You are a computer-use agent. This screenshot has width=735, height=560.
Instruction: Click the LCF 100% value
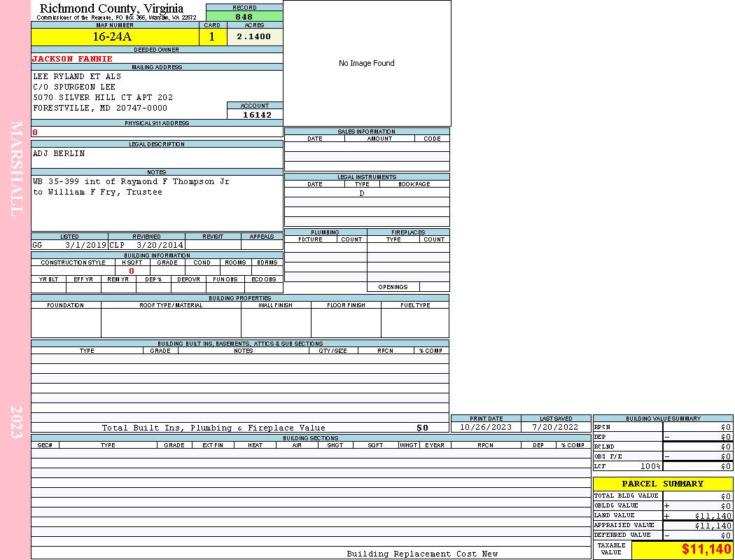650,467
